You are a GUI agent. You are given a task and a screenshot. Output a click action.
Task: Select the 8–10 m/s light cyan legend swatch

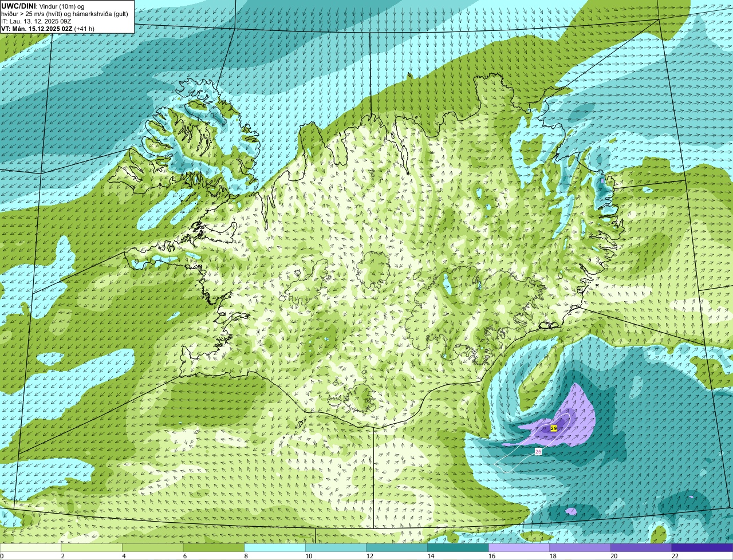(x=275, y=547)
